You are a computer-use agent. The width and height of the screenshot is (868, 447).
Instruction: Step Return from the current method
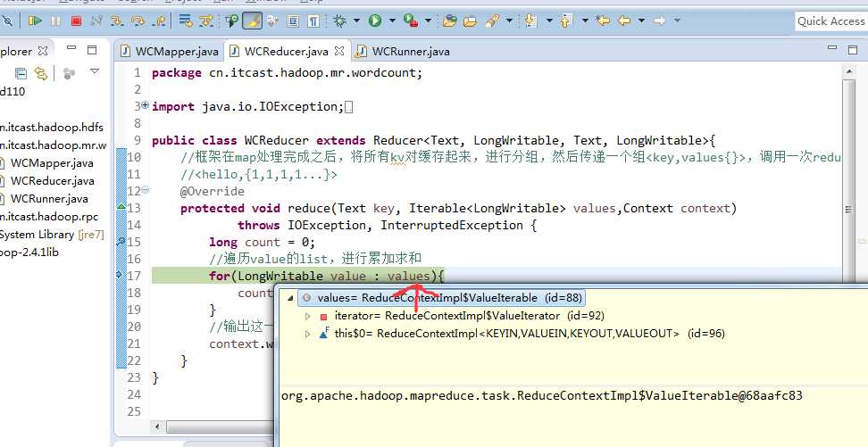coord(160,21)
